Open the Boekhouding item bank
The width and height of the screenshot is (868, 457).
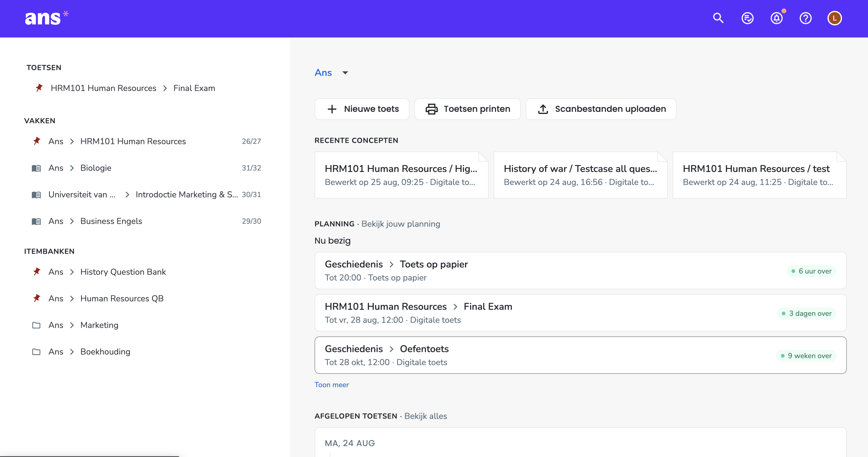[105, 352]
